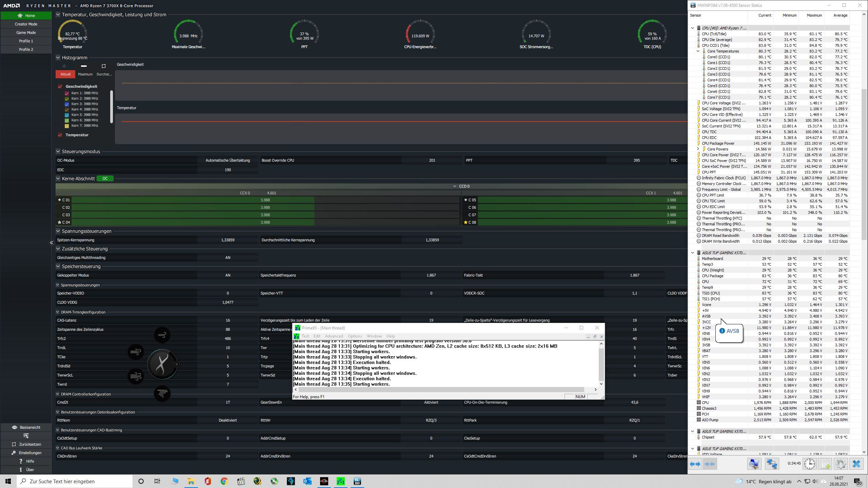
Task: Toggle the Kern 3 checkbox
Action: (x=67, y=104)
